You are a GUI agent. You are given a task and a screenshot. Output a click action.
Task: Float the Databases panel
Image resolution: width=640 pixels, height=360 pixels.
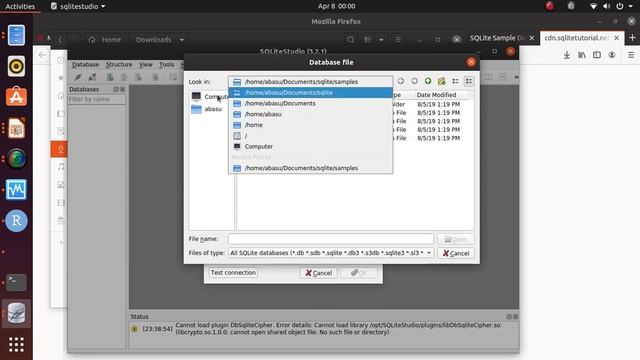(116, 89)
